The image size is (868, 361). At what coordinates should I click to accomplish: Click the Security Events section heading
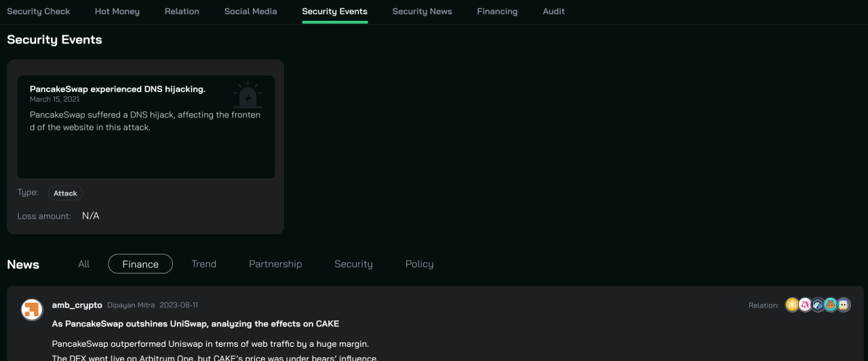point(54,39)
